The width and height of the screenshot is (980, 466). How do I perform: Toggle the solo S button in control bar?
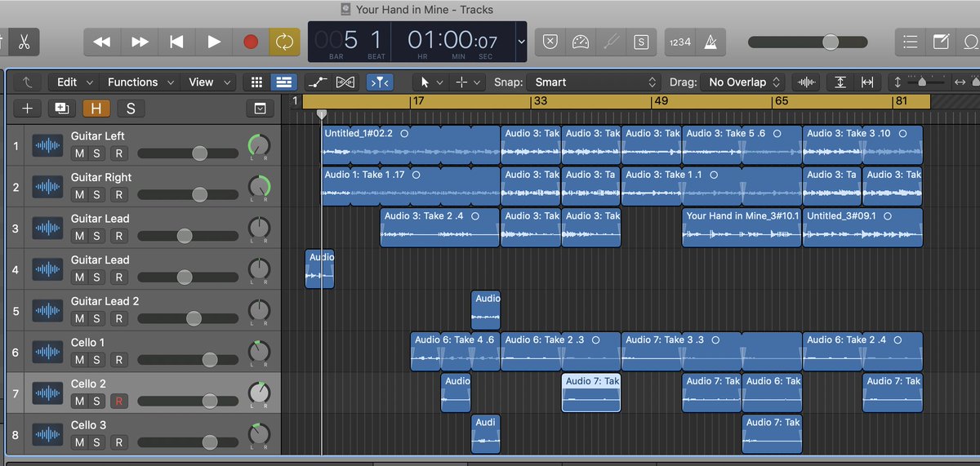(642, 42)
